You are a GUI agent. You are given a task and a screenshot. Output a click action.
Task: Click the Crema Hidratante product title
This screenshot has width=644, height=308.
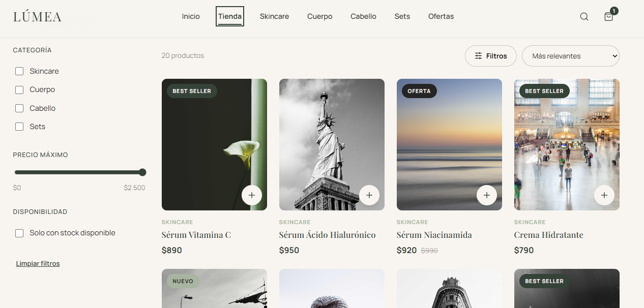pyautogui.click(x=549, y=235)
